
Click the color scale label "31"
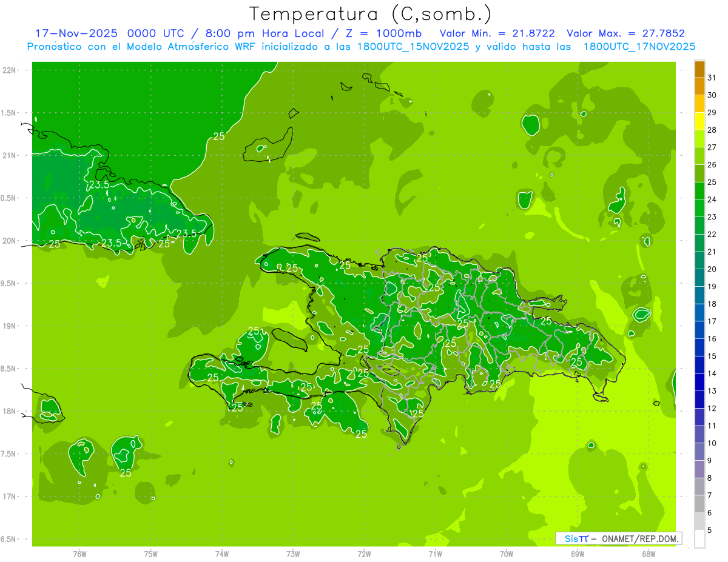tap(712, 78)
